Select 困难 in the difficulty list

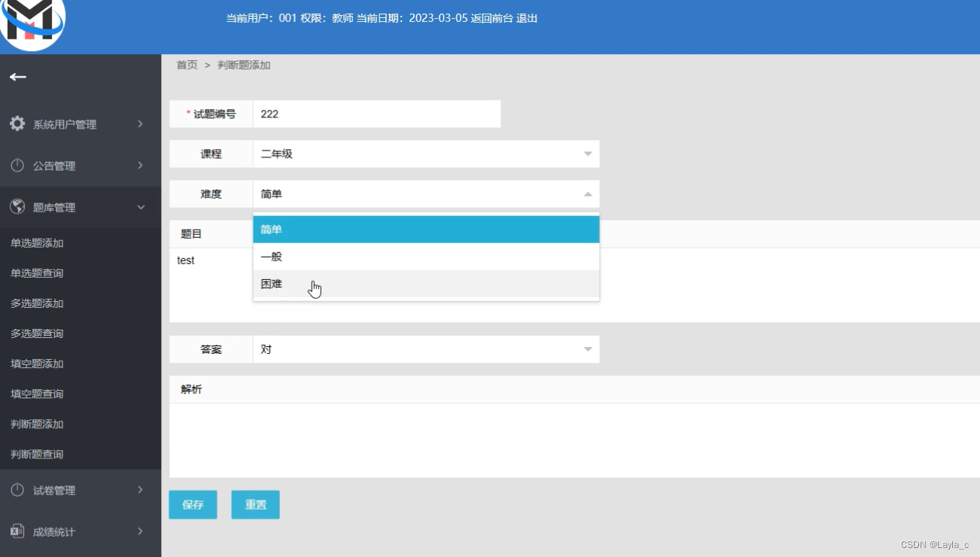pos(426,284)
